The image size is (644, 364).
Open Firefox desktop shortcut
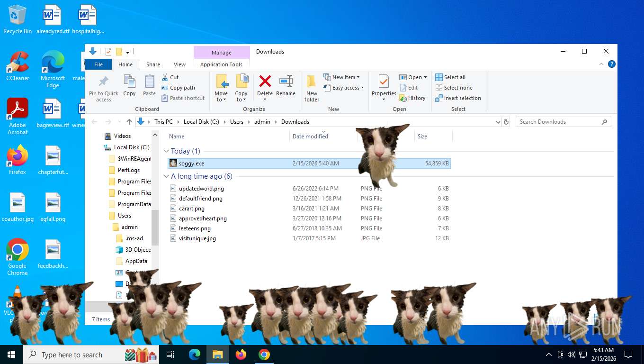18,160
